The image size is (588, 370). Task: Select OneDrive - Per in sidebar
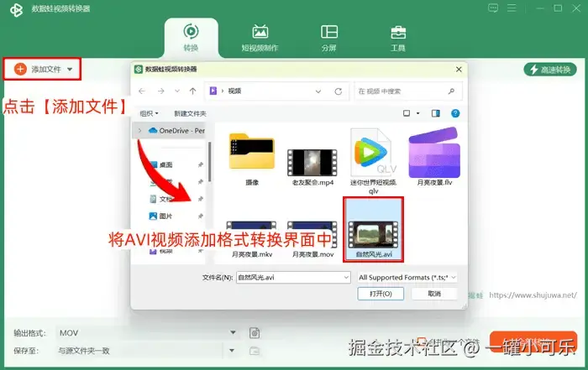pos(176,131)
